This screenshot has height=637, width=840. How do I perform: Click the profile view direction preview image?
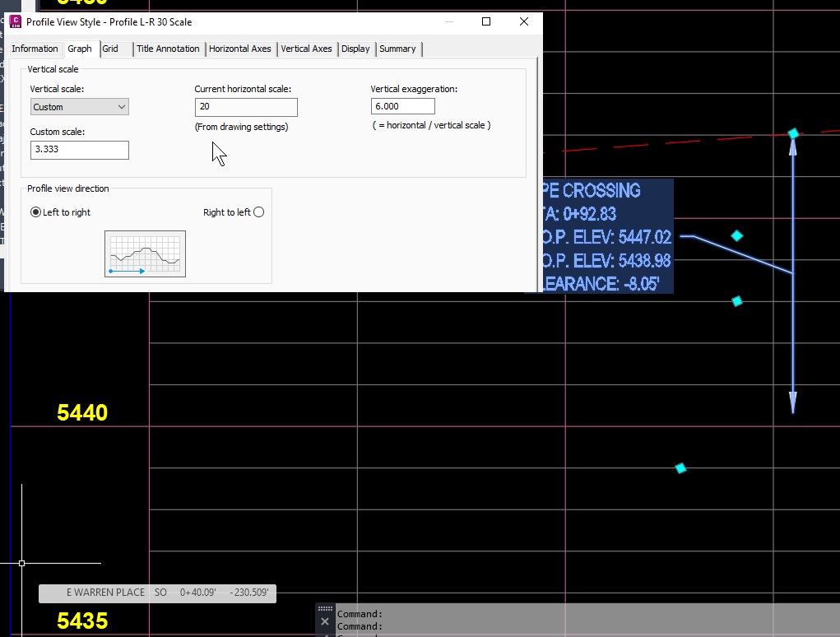[x=145, y=253]
